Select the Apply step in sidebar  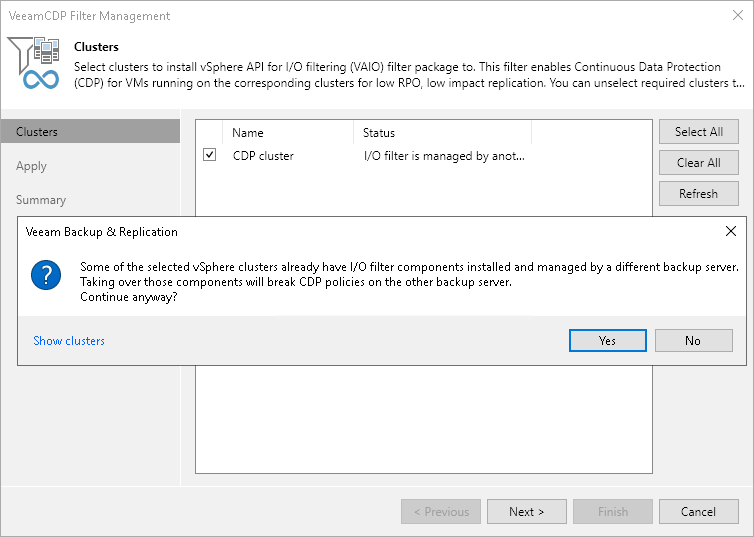pos(31,166)
